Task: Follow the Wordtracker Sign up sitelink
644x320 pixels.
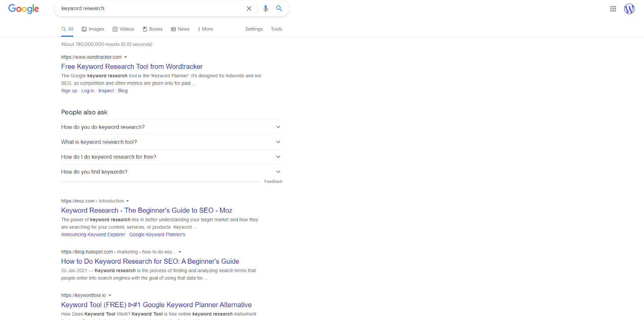Action: 69,91
